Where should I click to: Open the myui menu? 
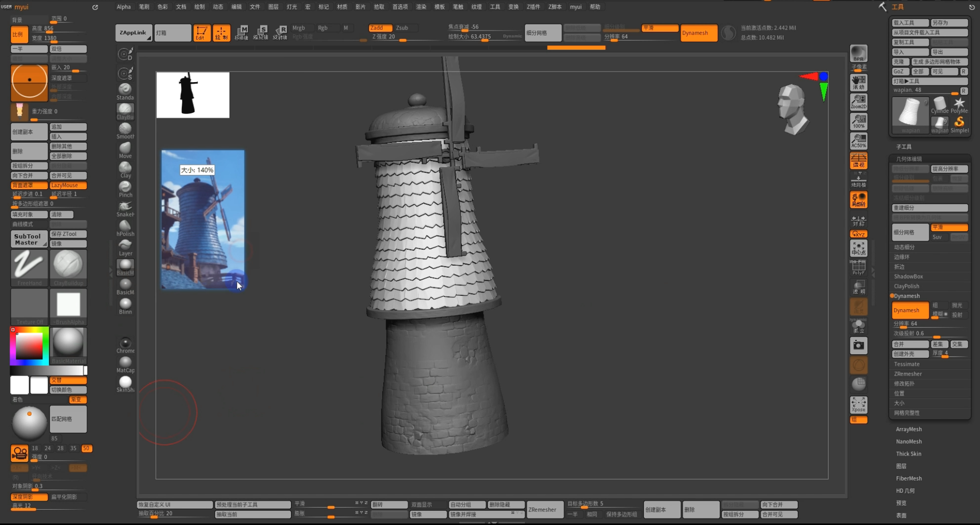(576, 7)
